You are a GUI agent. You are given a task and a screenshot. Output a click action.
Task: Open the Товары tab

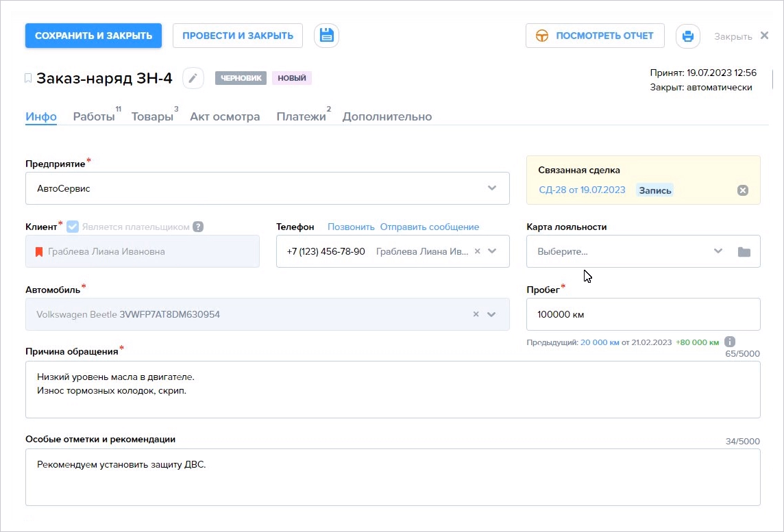point(153,116)
